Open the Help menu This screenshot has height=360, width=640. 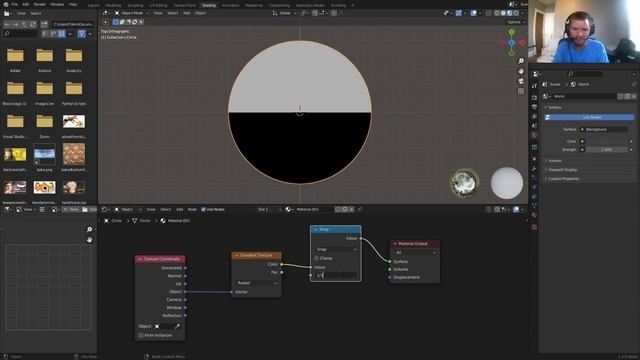(x=73, y=4)
